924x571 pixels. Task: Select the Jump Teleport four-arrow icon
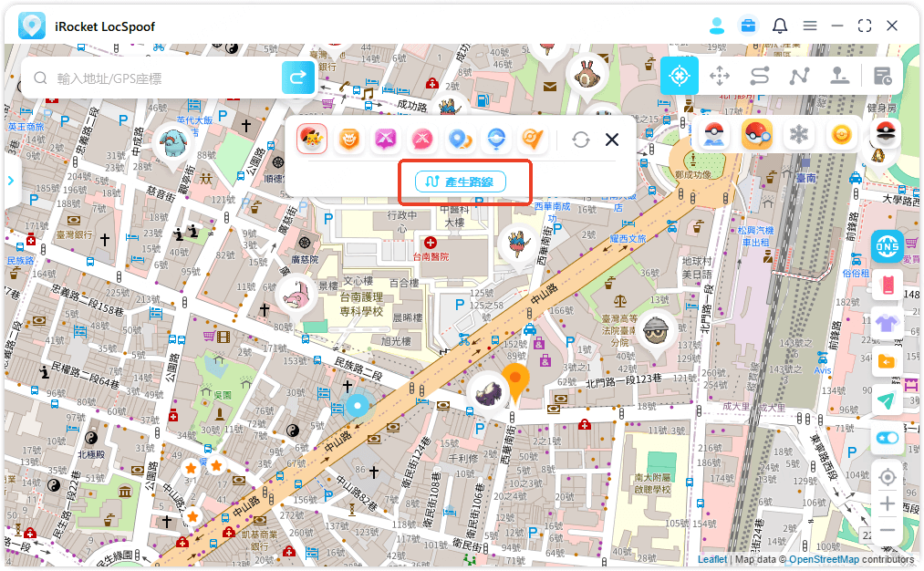(x=720, y=76)
